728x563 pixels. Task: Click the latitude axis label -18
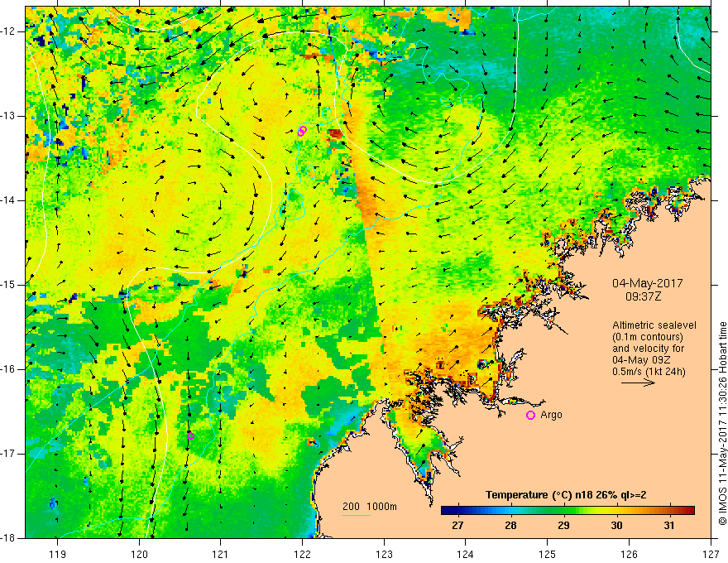click(8, 538)
